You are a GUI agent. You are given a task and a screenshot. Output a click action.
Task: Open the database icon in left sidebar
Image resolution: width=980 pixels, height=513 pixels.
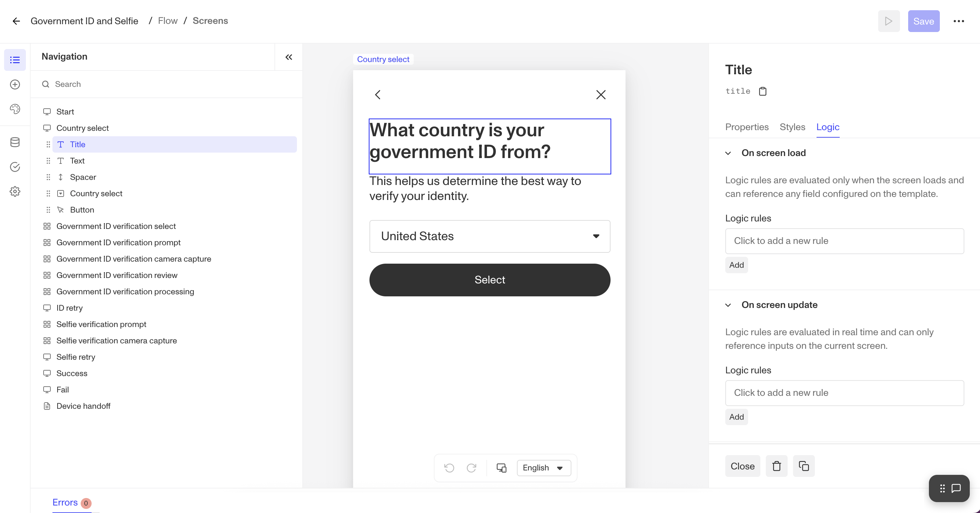click(x=15, y=142)
